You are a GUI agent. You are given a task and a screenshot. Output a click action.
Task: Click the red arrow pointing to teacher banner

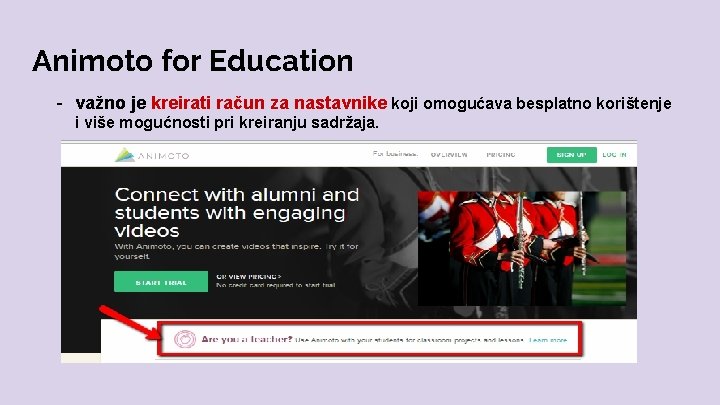129,323
